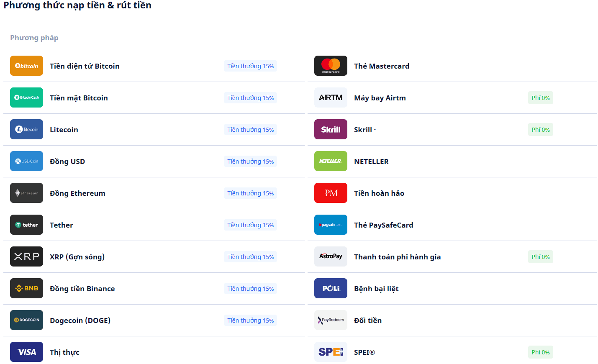Choose the SPEI logo icon
This screenshot has width=598, height=364.
click(331, 352)
